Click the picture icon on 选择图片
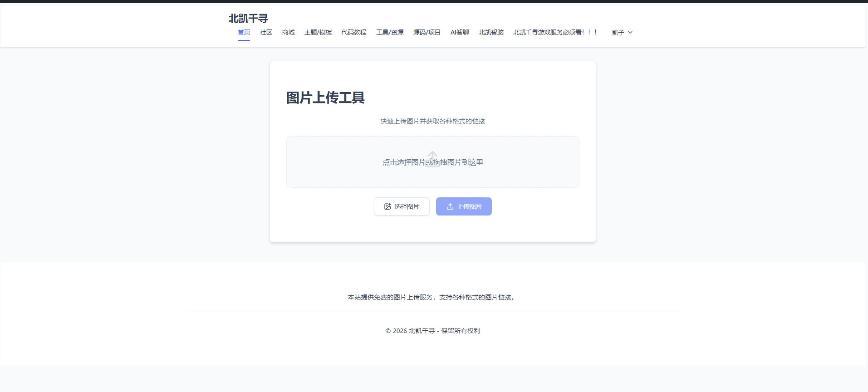The image size is (868, 392). pos(387,206)
